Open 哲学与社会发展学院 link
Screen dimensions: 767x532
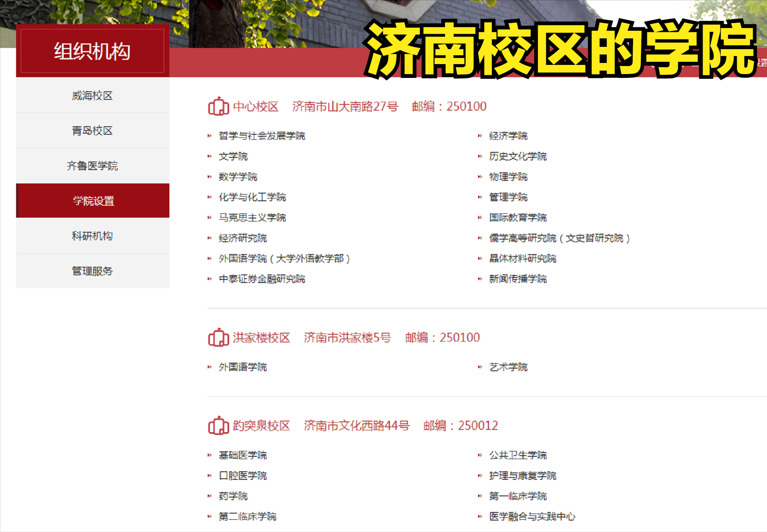click(x=262, y=136)
